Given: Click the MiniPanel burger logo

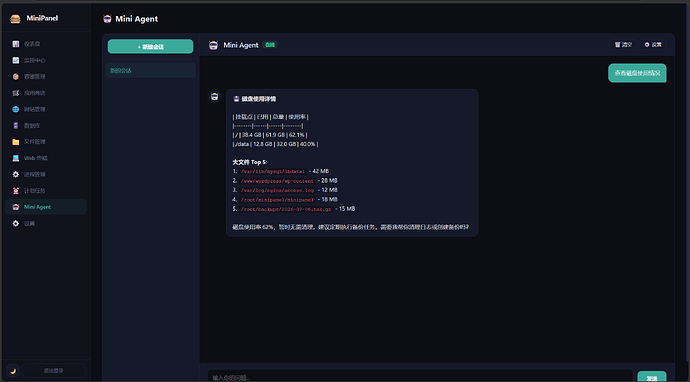Looking at the screenshot, I should click(15, 18).
